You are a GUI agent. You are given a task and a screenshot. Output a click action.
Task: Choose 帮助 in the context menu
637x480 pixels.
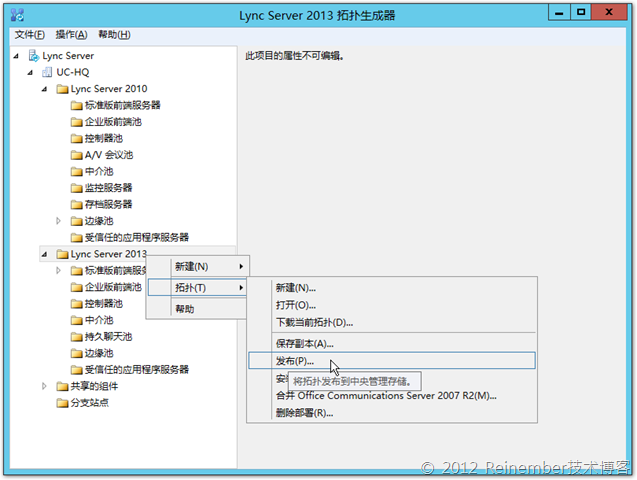(x=197, y=309)
